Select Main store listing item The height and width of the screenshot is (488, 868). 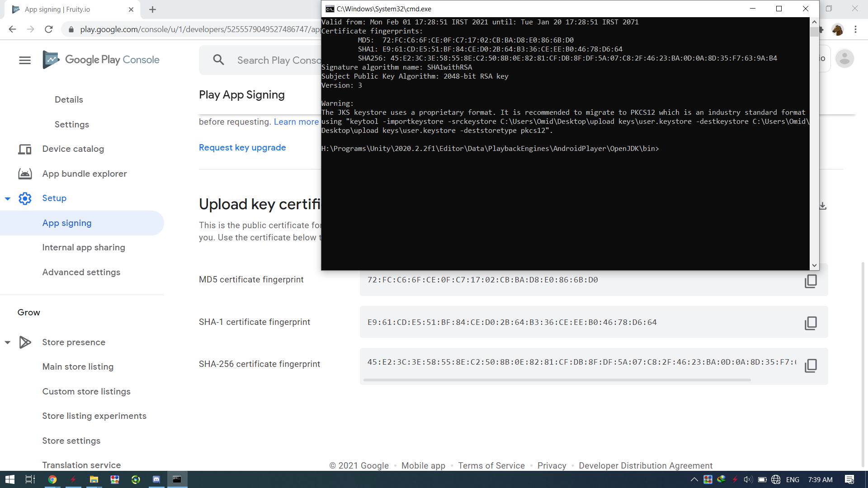pyautogui.click(x=78, y=367)
